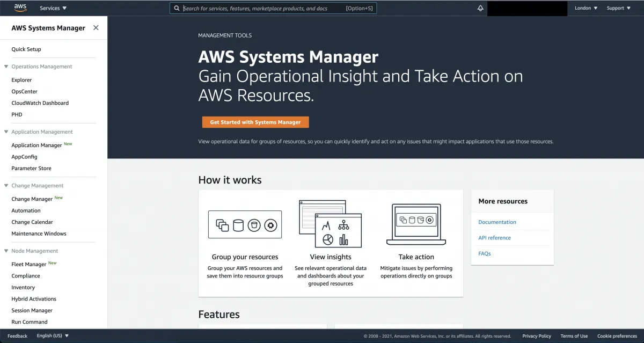Open Automation

(x=26, y=211)
